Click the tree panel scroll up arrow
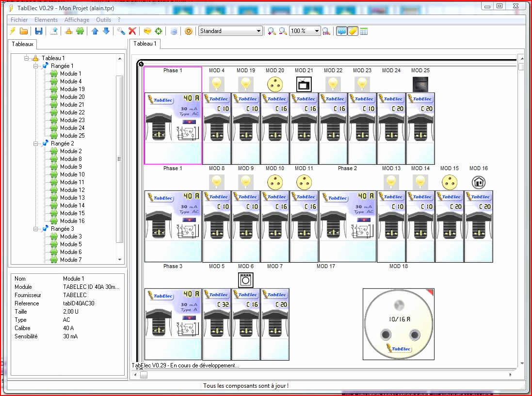532x396 pixels. click(120, 59)
